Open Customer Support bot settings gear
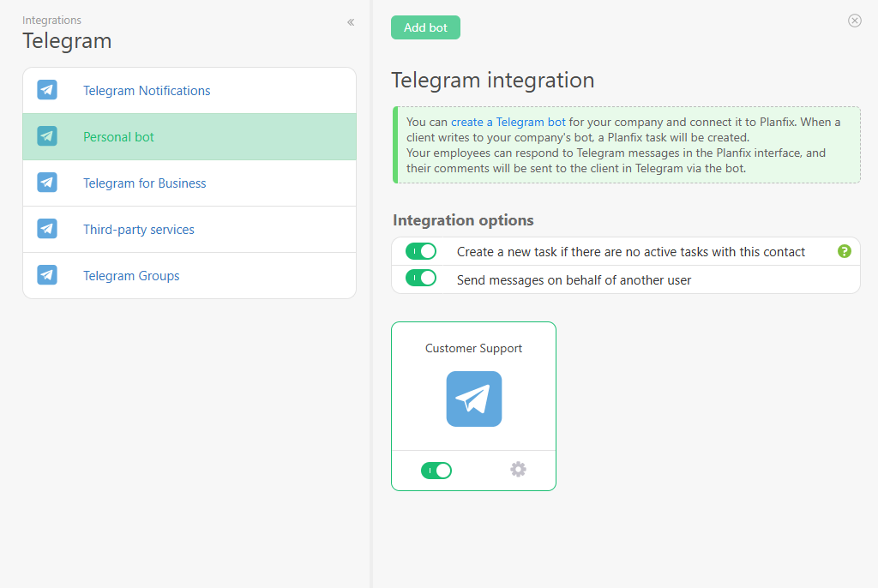 519,469
